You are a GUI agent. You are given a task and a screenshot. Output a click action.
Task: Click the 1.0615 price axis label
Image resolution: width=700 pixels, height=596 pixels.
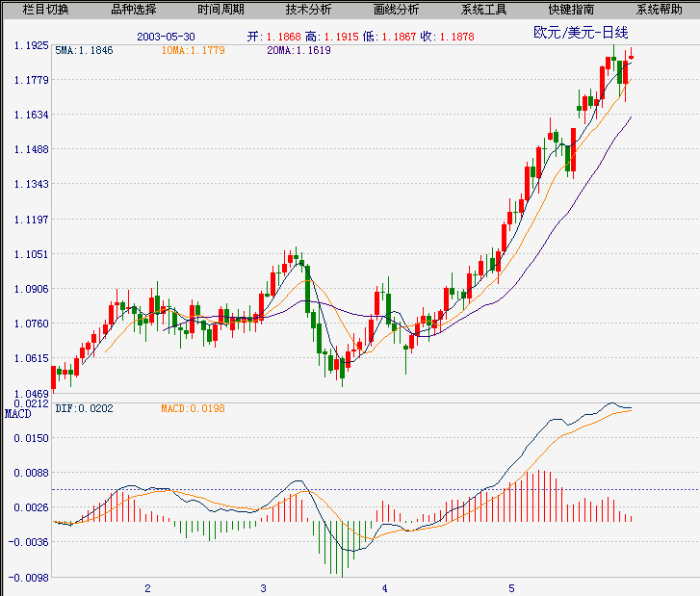31,358
